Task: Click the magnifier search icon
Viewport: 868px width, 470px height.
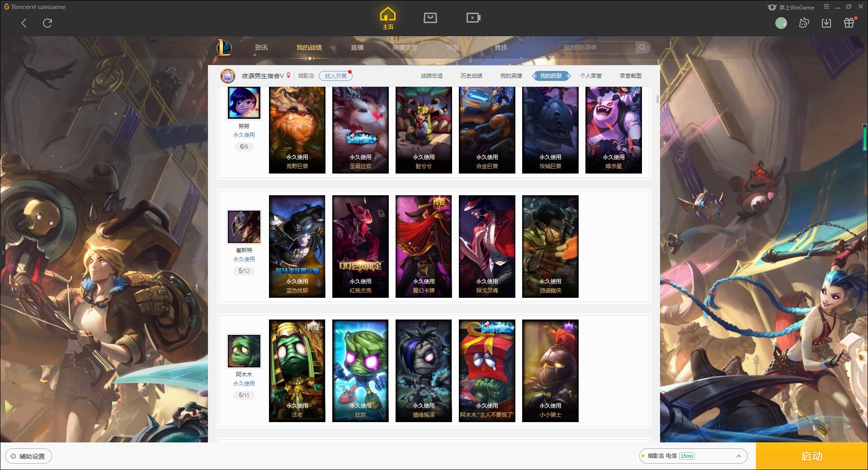Action: click(x=642, y=47)
